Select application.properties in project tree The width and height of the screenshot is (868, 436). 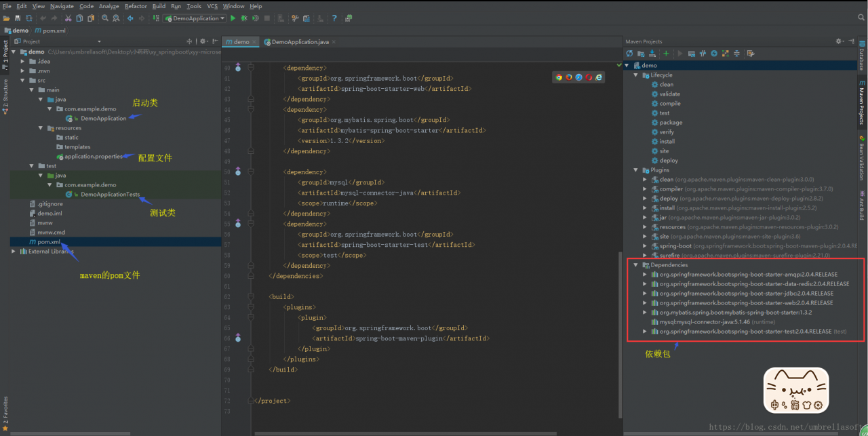point(94,156)
